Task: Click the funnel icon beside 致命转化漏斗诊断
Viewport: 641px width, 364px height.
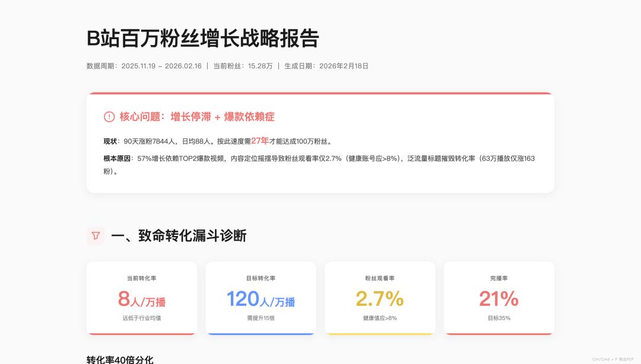Action: point(96,236)
